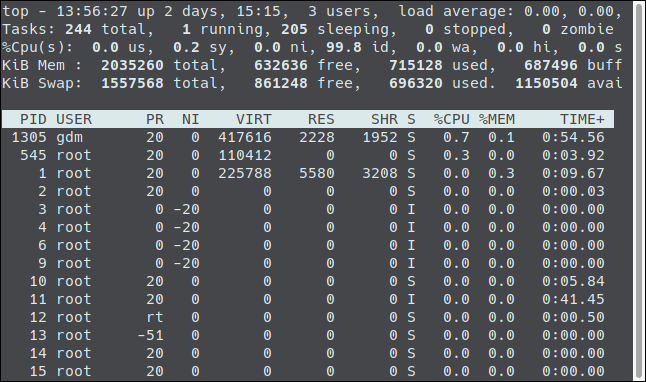This screenshot has height=382, width=646.
Task: Click the VIRT value 110412
Action: (x=245, y=155)
